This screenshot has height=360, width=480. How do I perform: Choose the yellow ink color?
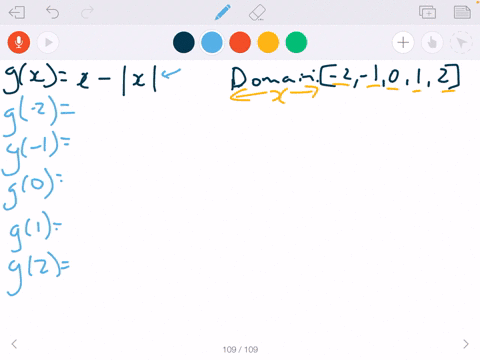click(x=268, y=42)
